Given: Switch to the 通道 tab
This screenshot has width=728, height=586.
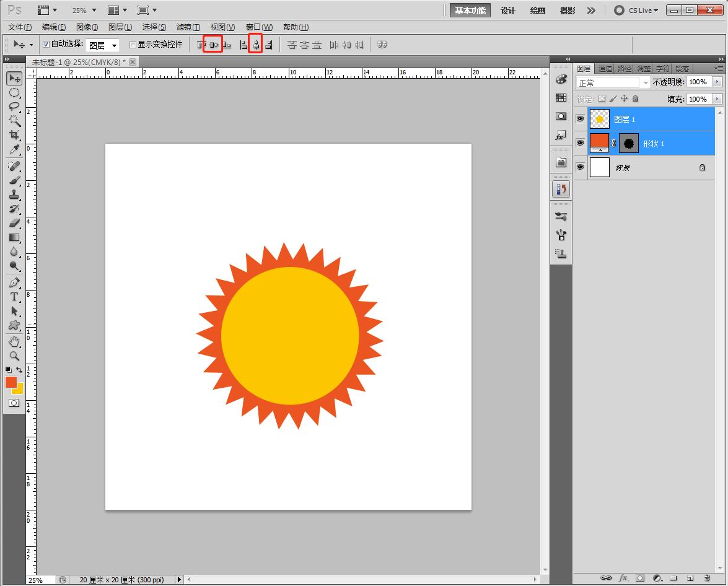Looking at the screenshot, I should 605,68.
